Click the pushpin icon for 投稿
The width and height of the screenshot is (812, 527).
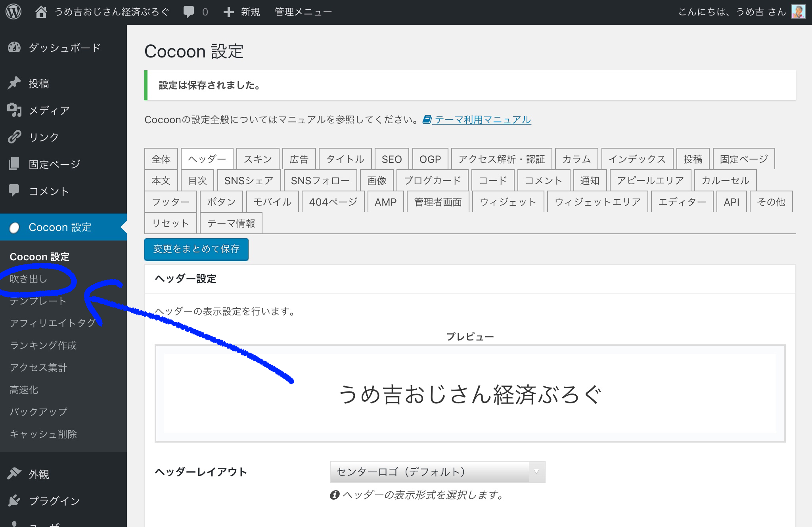14,83
